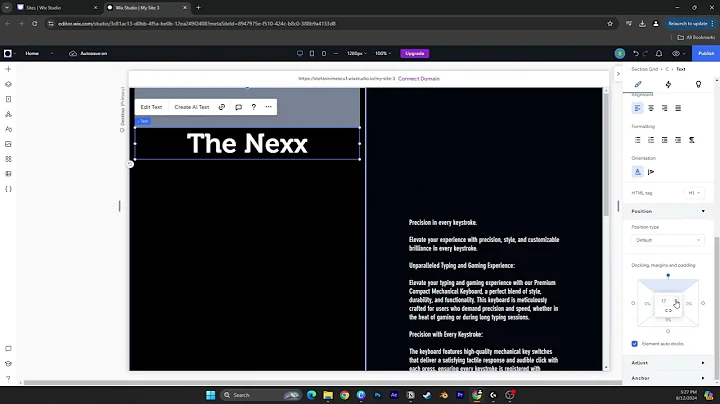Viewport: 720px width, 404px height.
Task: Open Photoshop from the taskbar
Action: pyautogui.click(x=377, y=395)
